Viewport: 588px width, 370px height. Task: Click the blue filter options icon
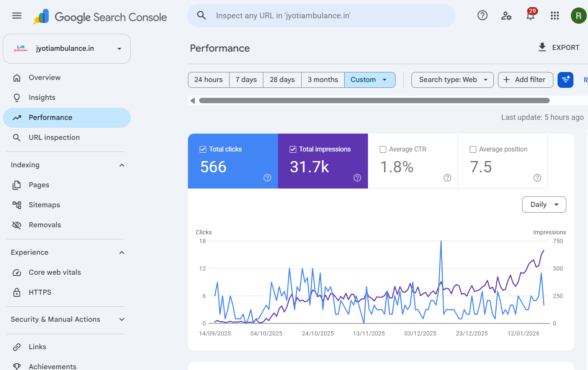565,80
